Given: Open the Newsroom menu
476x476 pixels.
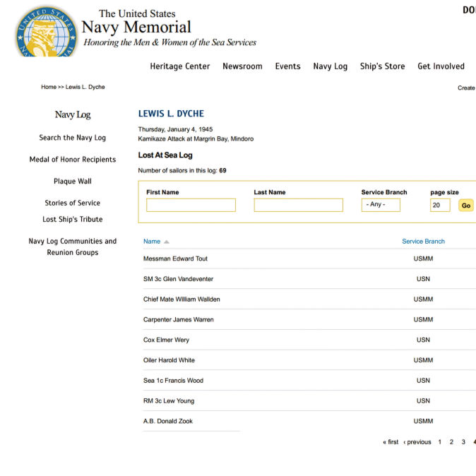Looking at the screenshot, I should (x=242, y=66).
